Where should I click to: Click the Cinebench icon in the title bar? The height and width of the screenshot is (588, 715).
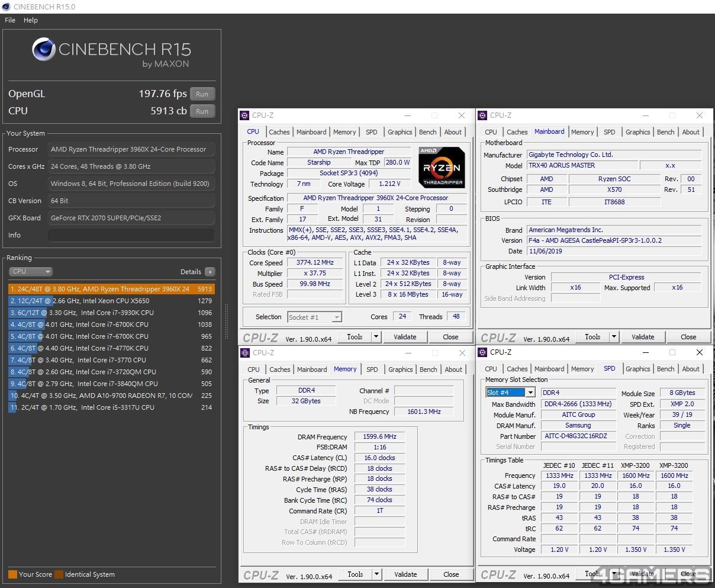[x=7, y=7]
